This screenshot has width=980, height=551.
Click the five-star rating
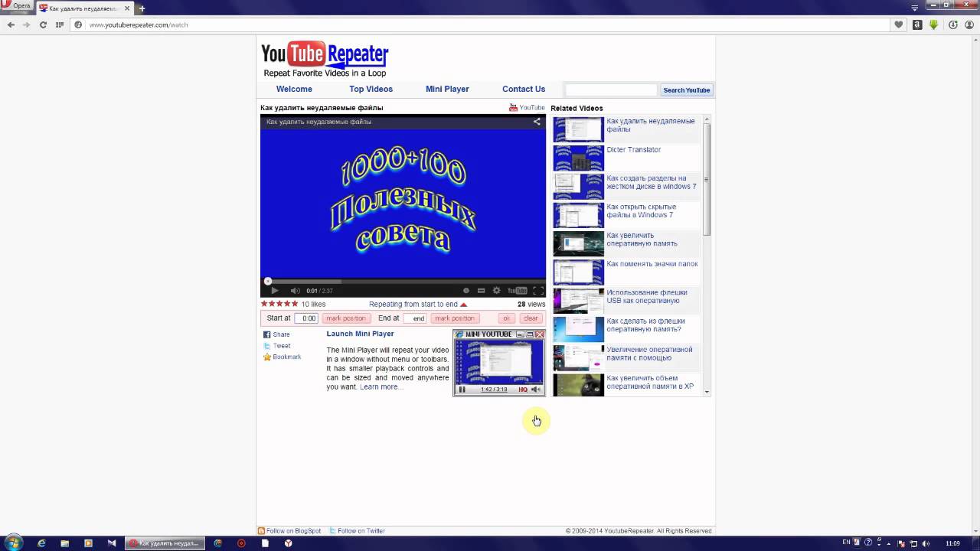click(x=279, y=304)
